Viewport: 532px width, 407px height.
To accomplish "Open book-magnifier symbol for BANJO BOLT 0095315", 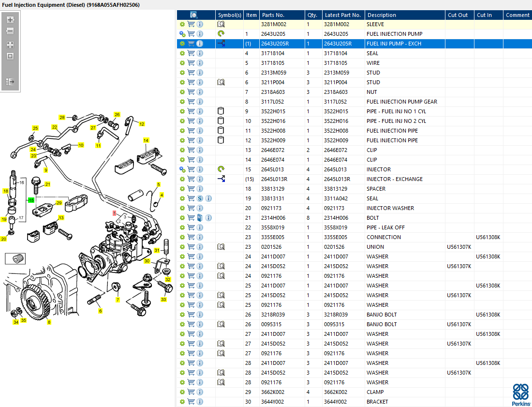I will (221, 324).
